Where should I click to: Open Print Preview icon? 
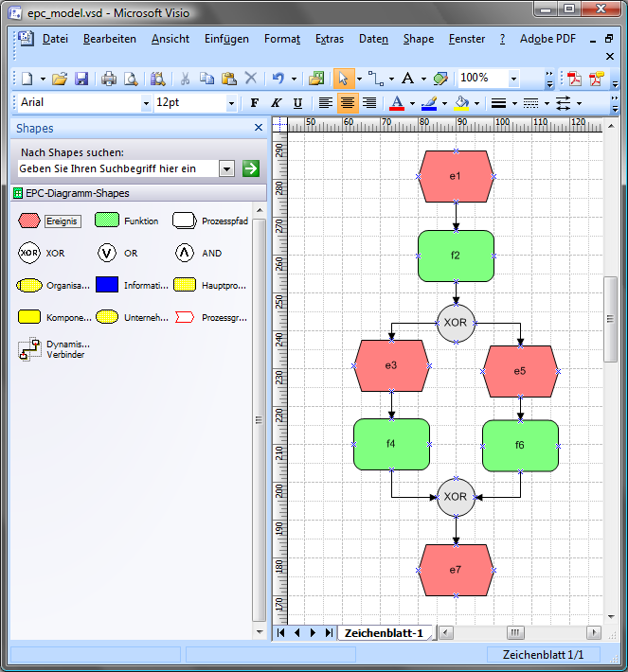click(x=131, y=79)
